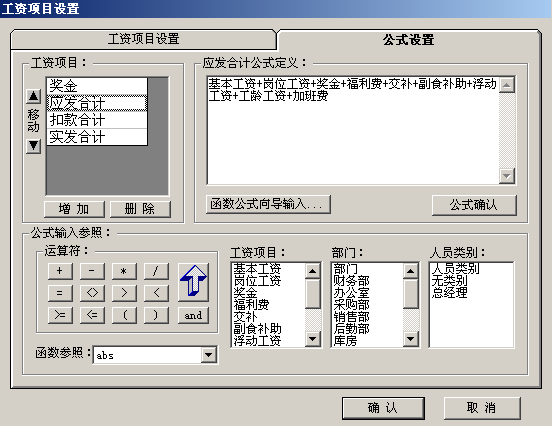The width and height of the screenshot is (552, 426).
Task: Click the right parenthesis operator button
Action: 156,315
